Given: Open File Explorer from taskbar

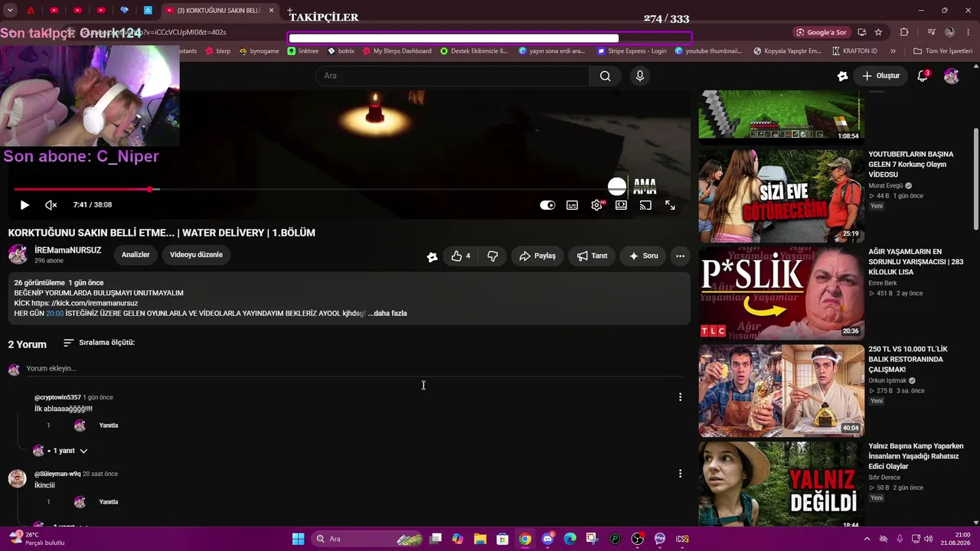Looking at the screenshot, I should point(480,539).
